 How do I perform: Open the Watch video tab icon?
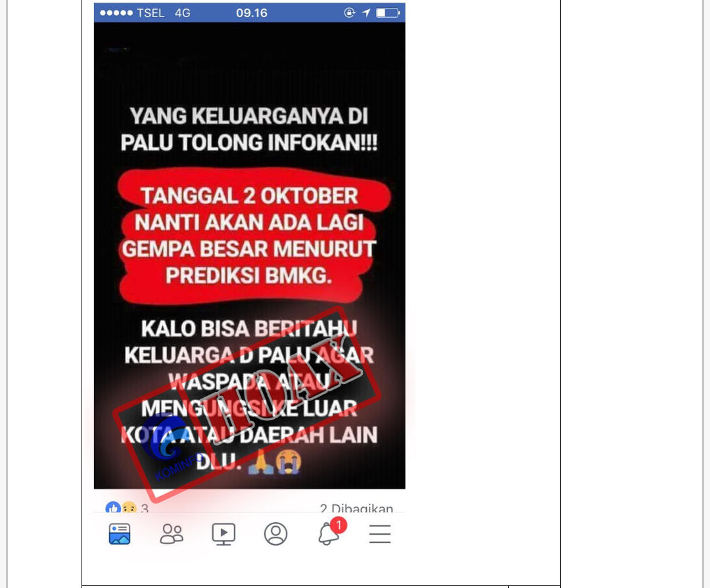(224, 534)
